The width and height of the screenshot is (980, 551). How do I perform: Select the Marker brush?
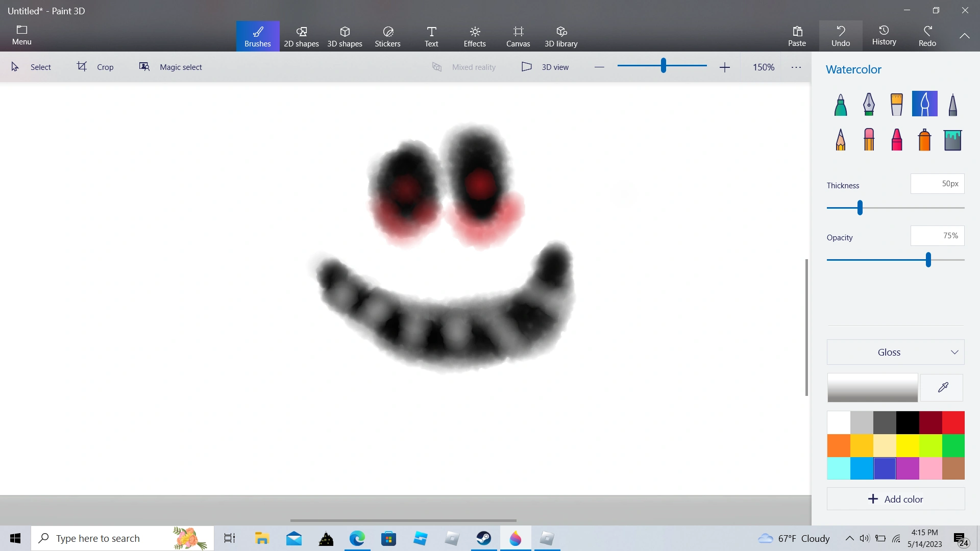tap(841, 105)
